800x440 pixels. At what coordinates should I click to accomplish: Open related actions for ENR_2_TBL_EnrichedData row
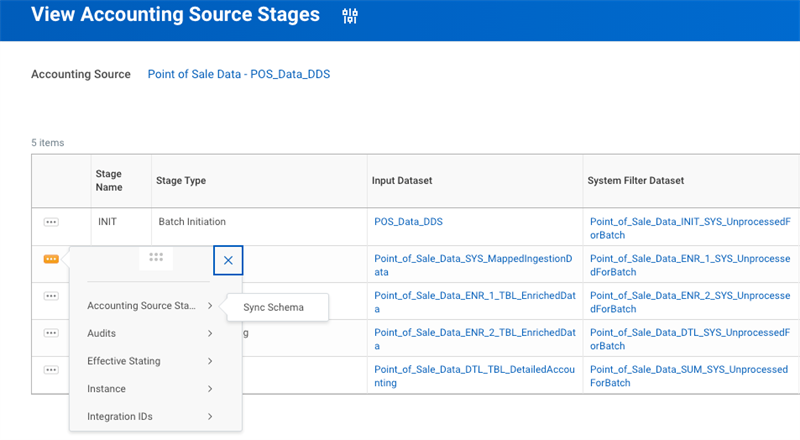(51, 333)
